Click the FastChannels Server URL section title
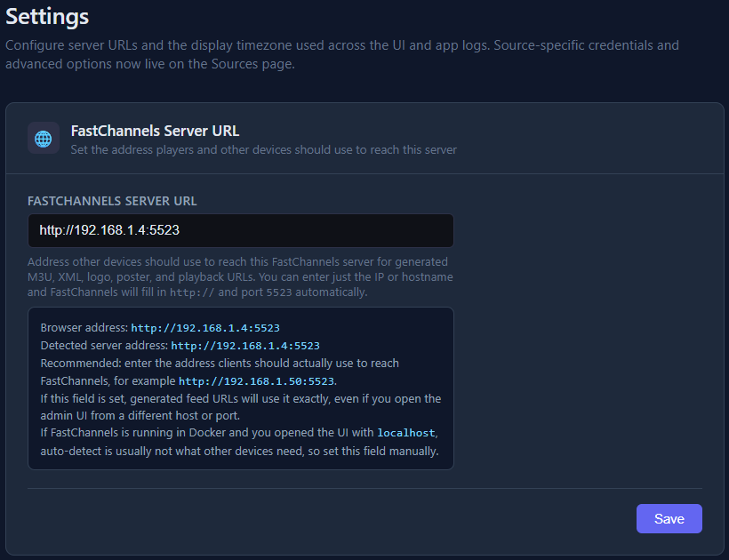This screenshot has width=729, height=560. click(x=155, y=130)
